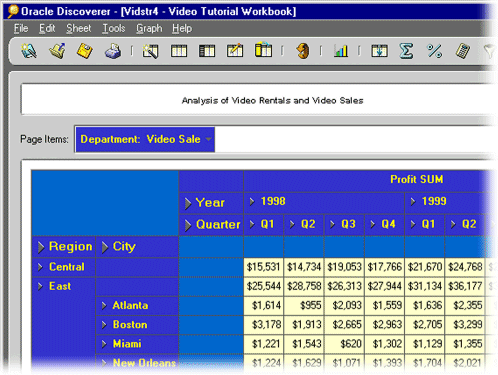The height and width of the screenshot is (375, 498).
Task: Click the Region axis label
Action: [70, 246]
